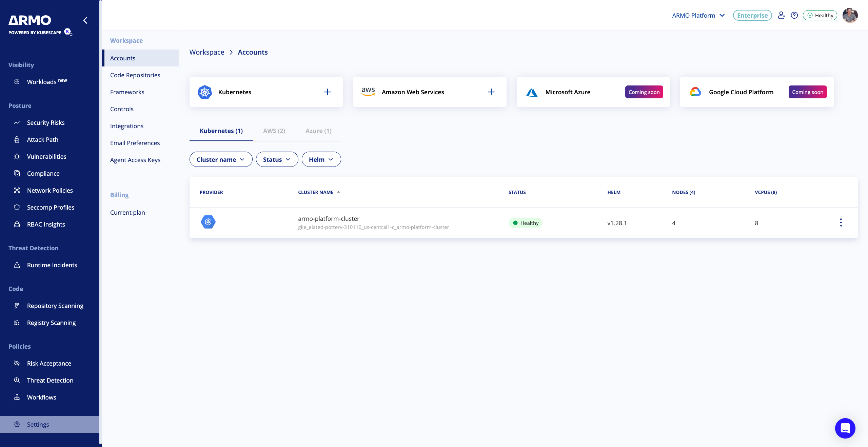This screenshot has height=447, width=868.
Task: Expand the ARMO Platform workspace dropdown
Action: click(x=698, y=15)
